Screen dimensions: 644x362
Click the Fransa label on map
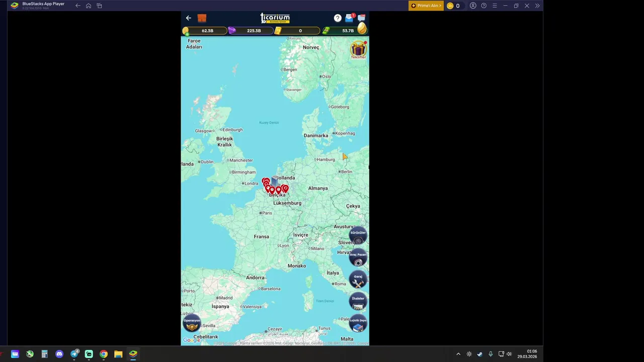click(x=261, y=236)
